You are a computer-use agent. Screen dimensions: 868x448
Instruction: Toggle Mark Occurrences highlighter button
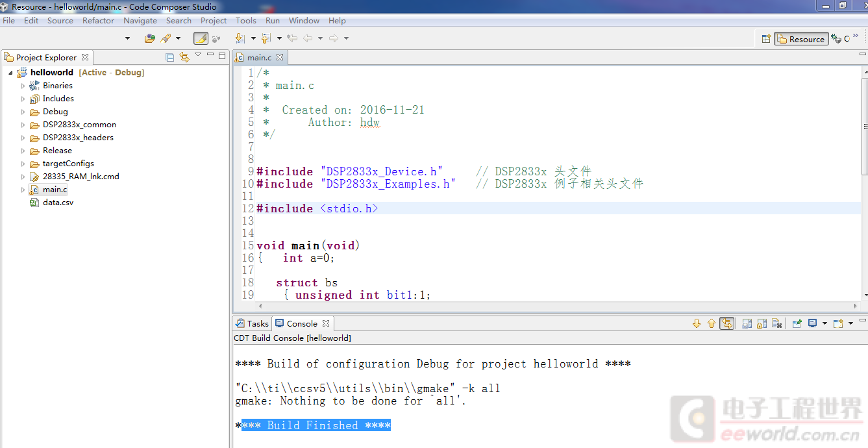click(x=201, y=38)
